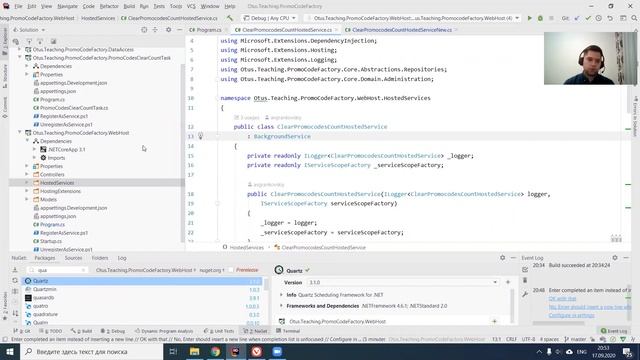640x360 pixels.
Task: Open File Explorer from the taskbar
Action: 195,351
